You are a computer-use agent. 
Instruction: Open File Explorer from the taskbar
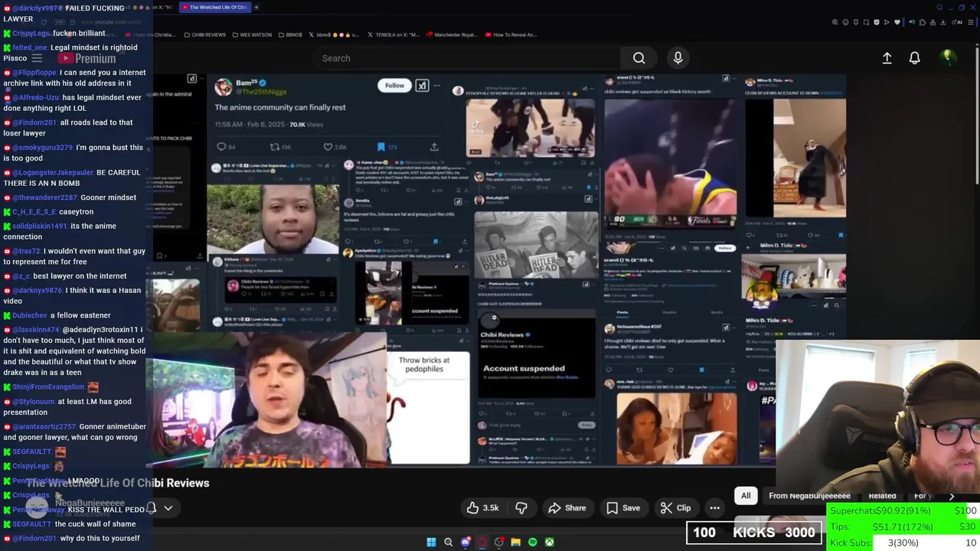(515, 542)
